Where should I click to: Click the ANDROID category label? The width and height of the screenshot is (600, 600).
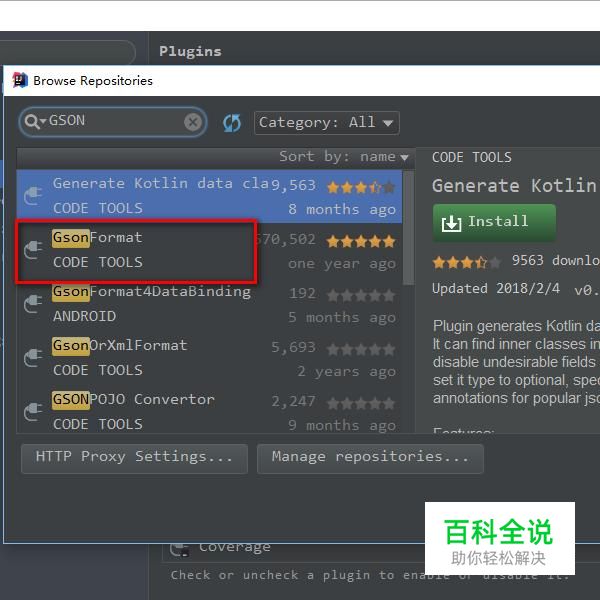coord(85,316)
